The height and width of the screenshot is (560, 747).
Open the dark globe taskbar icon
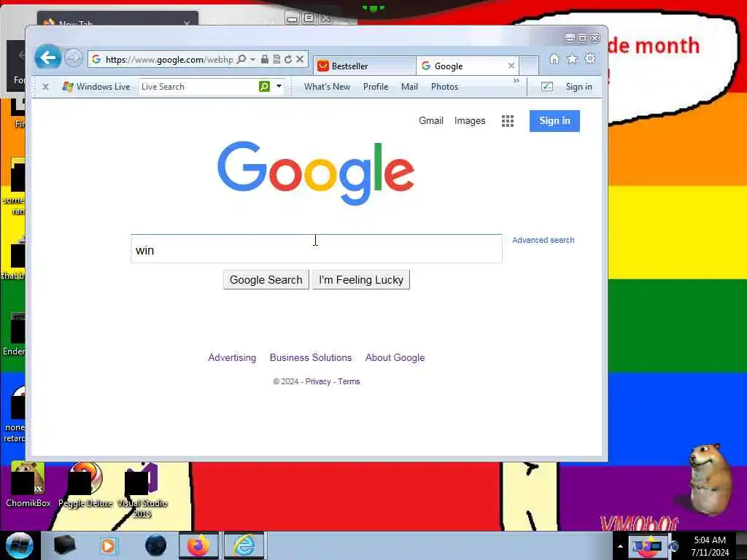(156, 545)
